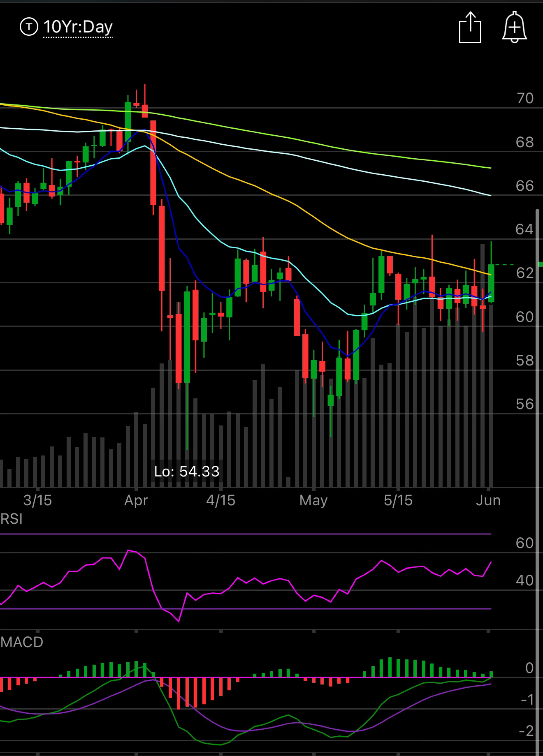Tap the current price marker on axis

click(x=541, y=264)
